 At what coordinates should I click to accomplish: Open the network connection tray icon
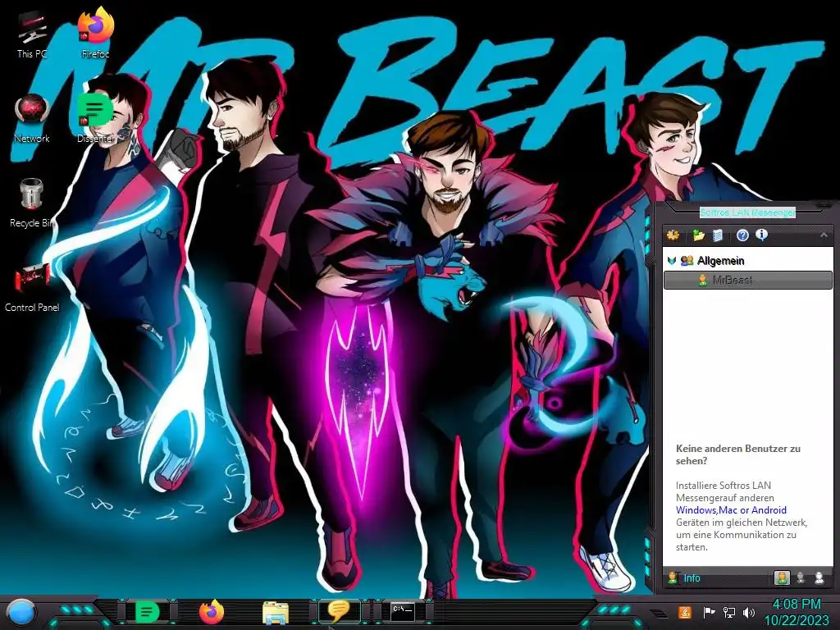(728, 612)
